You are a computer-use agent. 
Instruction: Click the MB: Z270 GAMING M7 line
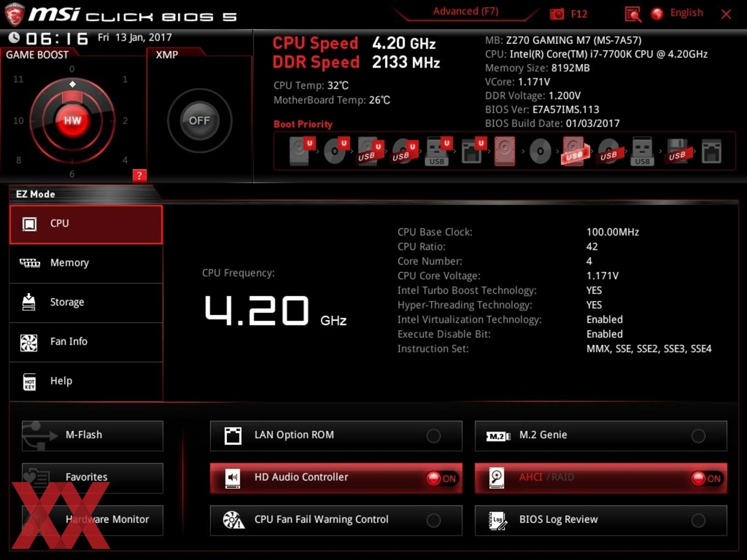[563, 40]
